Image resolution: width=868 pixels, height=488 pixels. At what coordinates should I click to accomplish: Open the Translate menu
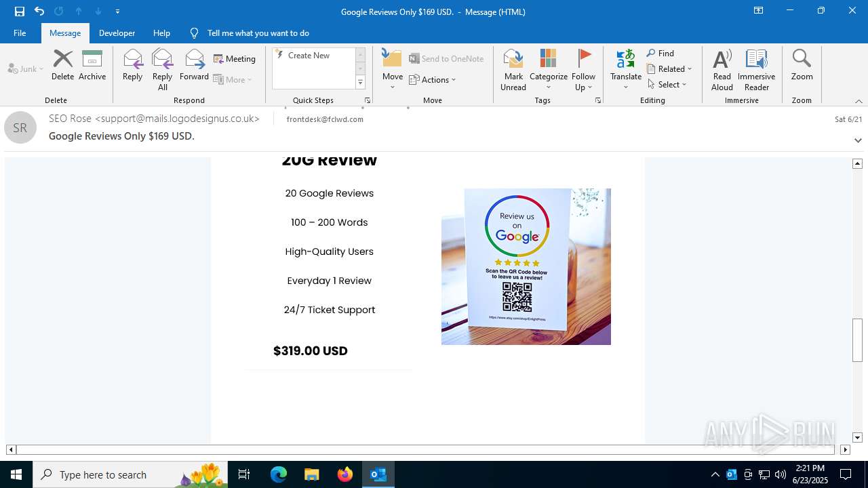626,70
